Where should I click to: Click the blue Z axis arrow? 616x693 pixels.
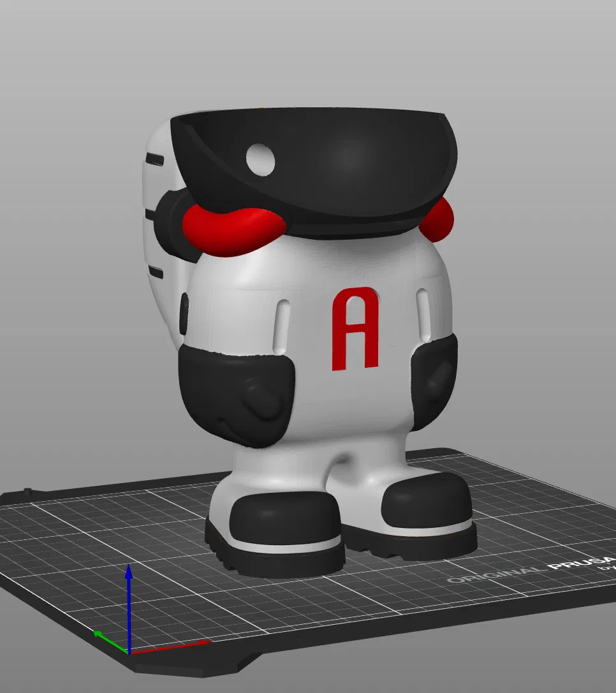click(129, 608)
